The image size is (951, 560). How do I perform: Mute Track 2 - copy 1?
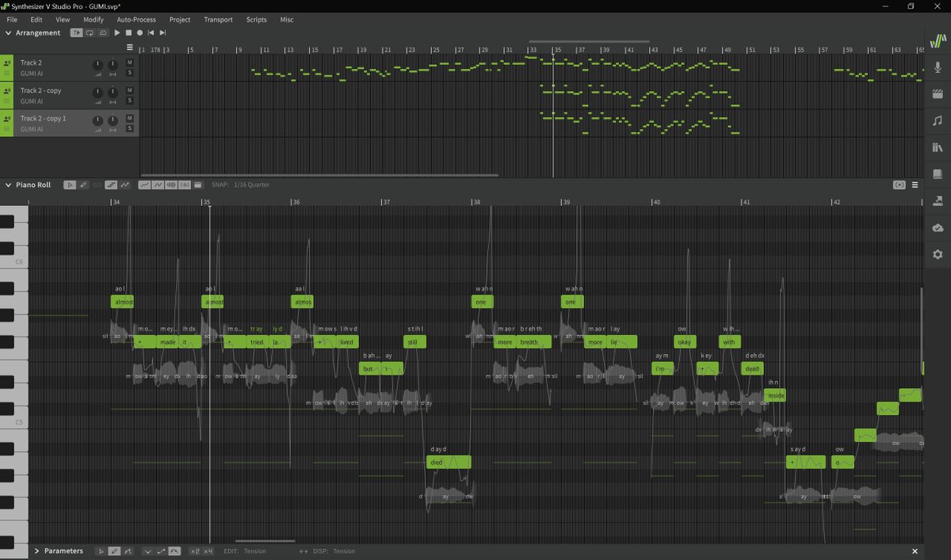(x=129, y=117)
